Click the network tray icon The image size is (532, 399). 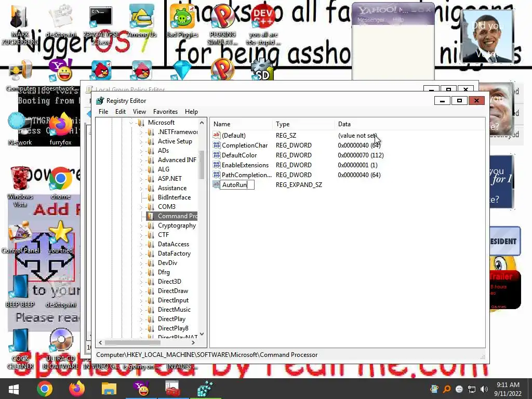click(472, 389)
